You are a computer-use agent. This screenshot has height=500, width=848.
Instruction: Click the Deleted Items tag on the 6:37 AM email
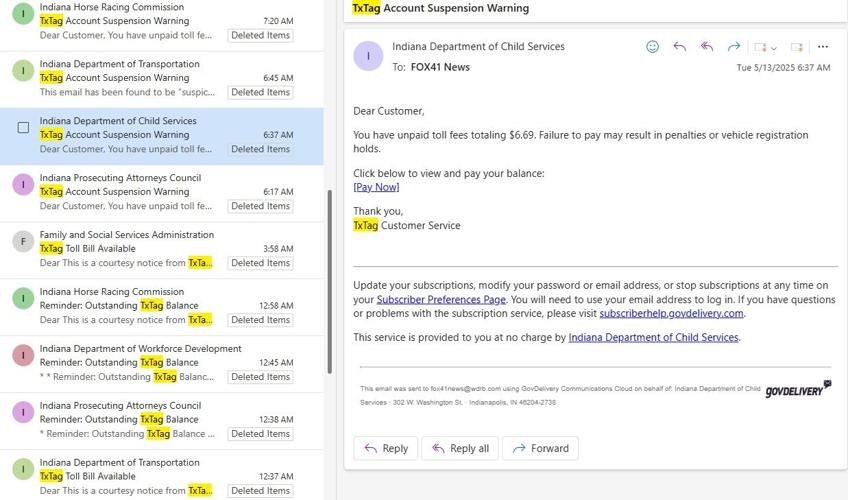261,149
